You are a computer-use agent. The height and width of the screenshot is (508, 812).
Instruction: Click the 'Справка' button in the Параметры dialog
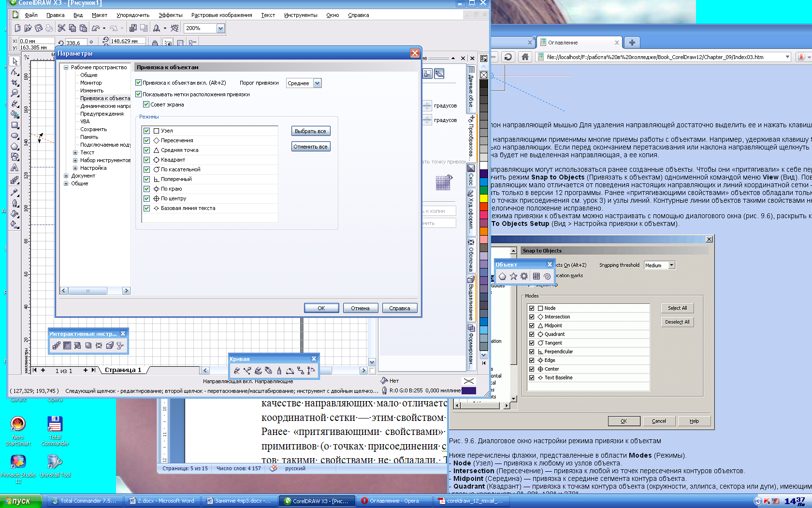tap(400, 308)
